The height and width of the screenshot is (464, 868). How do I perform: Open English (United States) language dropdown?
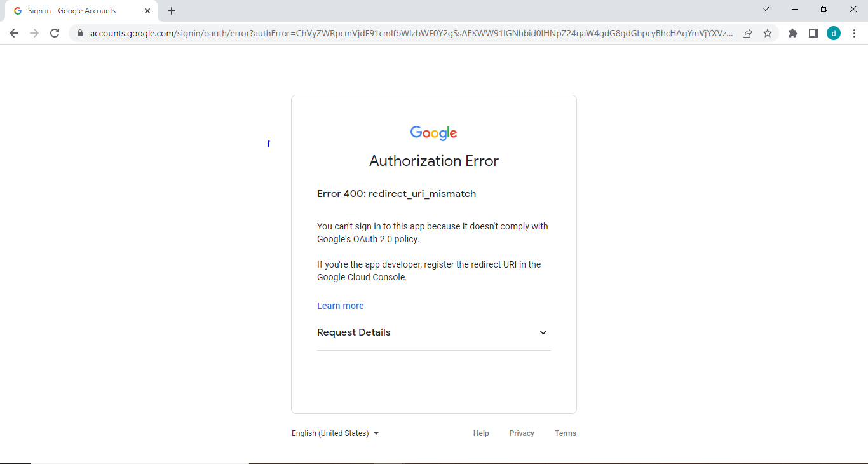(335, 433)
